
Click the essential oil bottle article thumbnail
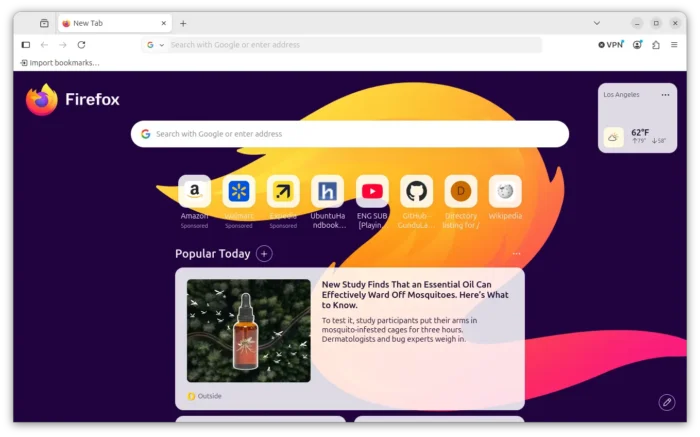coord(249,331)
